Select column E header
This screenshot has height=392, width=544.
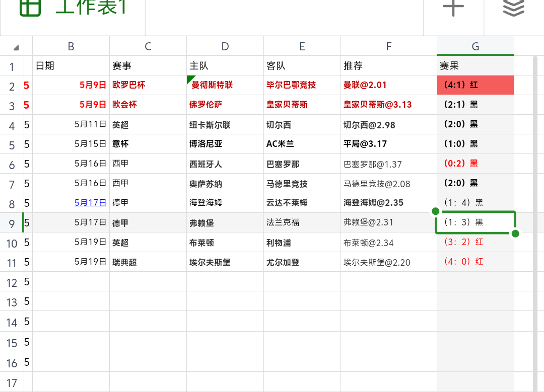(x=302, y=46)
